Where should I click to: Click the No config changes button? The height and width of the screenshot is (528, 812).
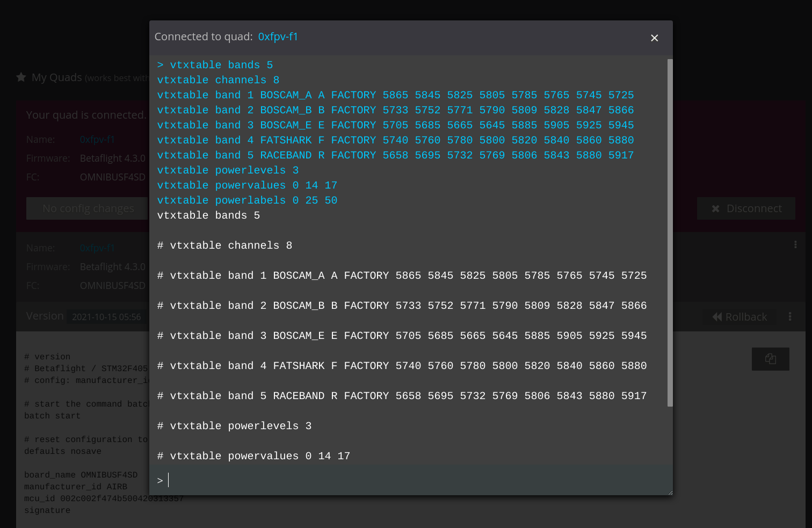(88, 208)
